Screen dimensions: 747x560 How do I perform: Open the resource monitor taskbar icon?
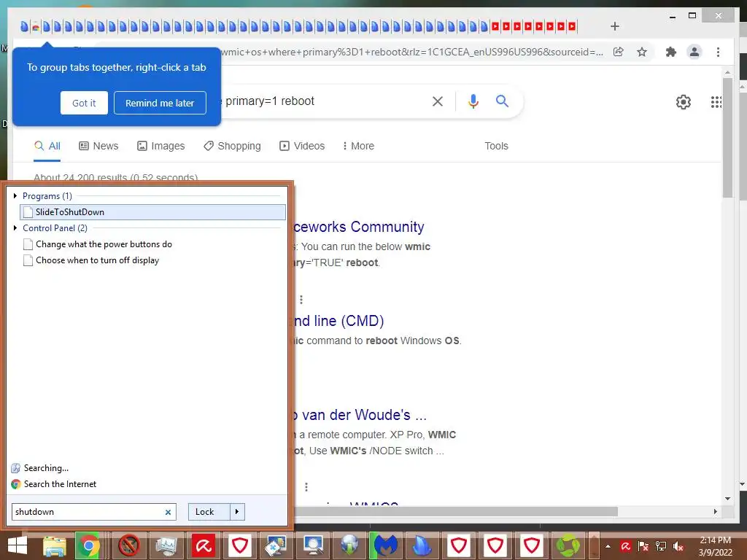pos(166,545)
